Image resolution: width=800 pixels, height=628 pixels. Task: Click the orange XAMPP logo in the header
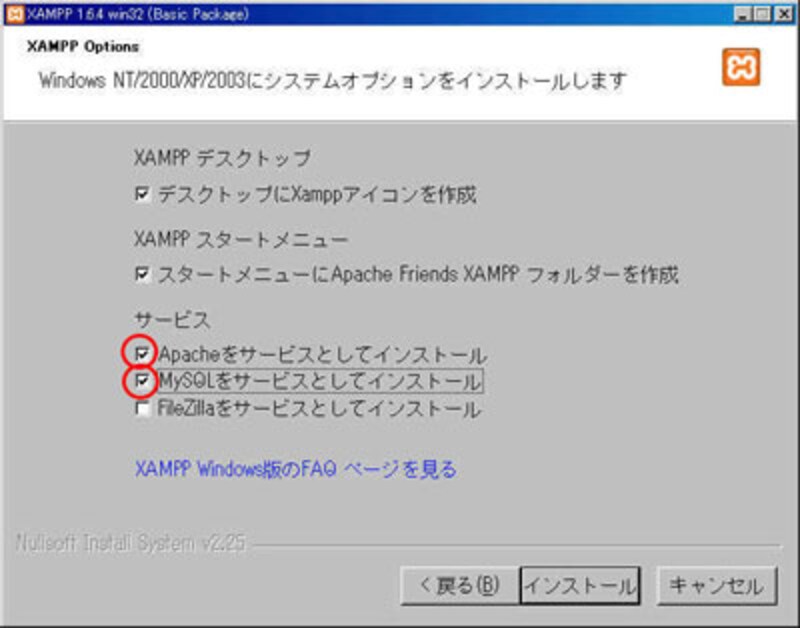(x=741, y=67)
